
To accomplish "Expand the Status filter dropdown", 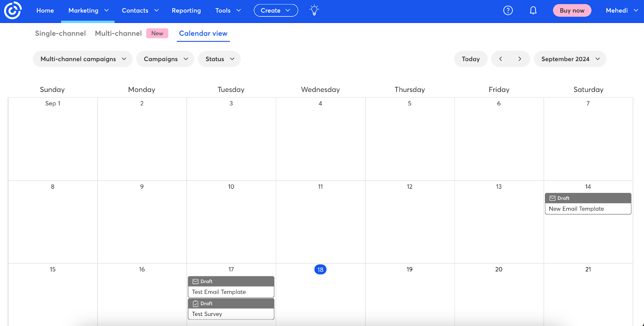I will (x=219, y=59).
